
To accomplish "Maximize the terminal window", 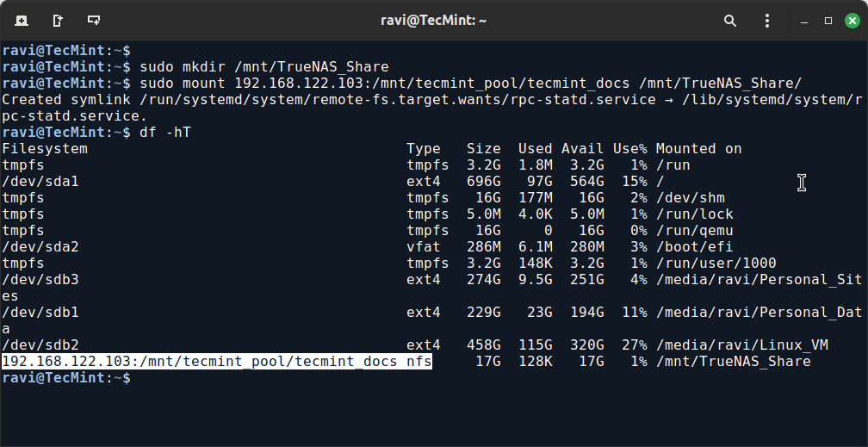I will (828, 21).
